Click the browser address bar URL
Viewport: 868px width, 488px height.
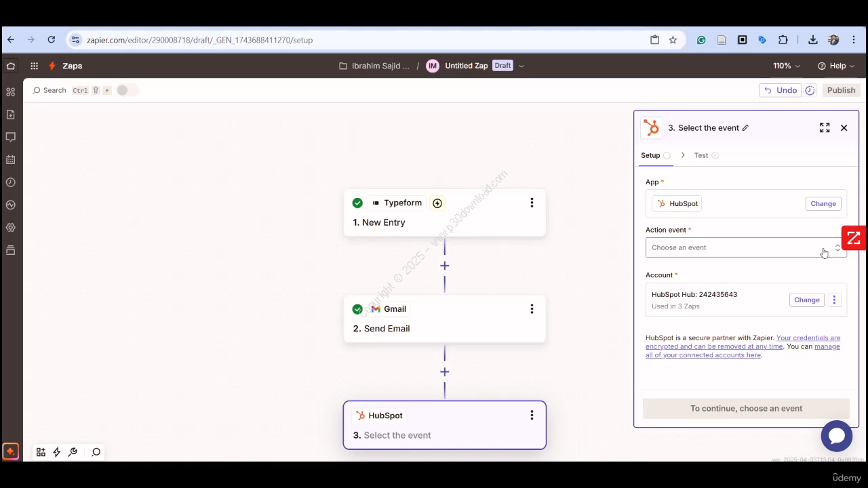(199, 40)
